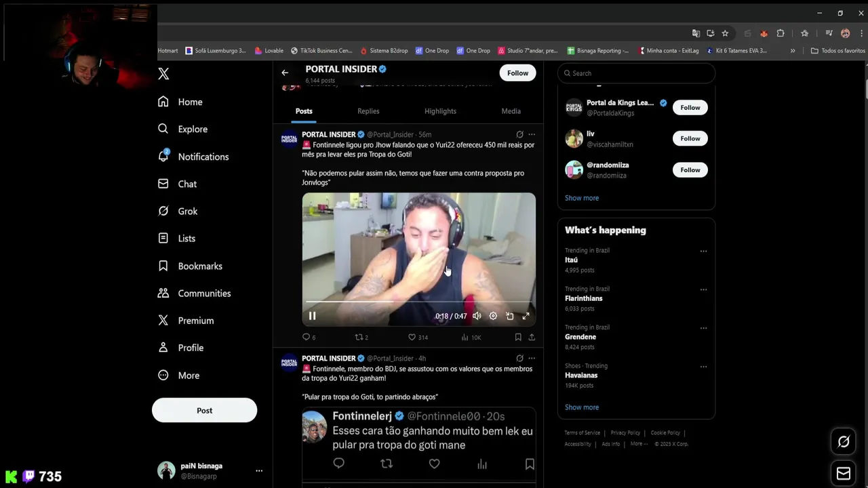This screenshot has height=488, width=868.
Task: Switch to the Media tab
Action: coord(511,111)
